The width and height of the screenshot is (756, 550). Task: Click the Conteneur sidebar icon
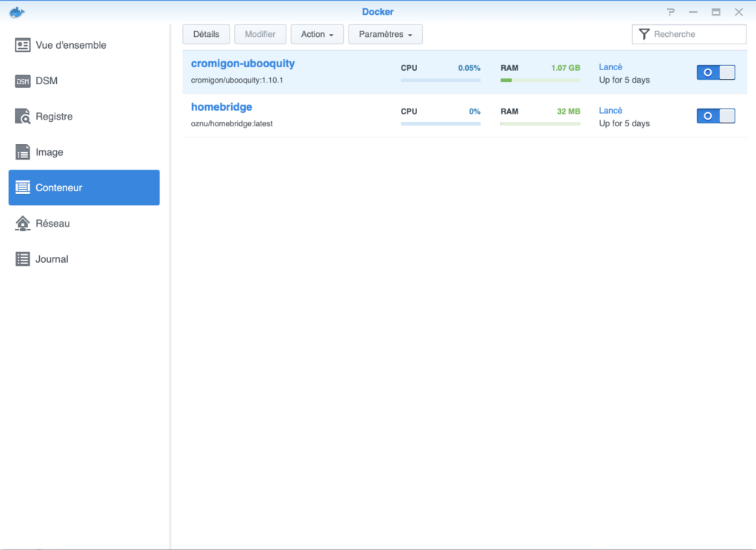(23, 188)
